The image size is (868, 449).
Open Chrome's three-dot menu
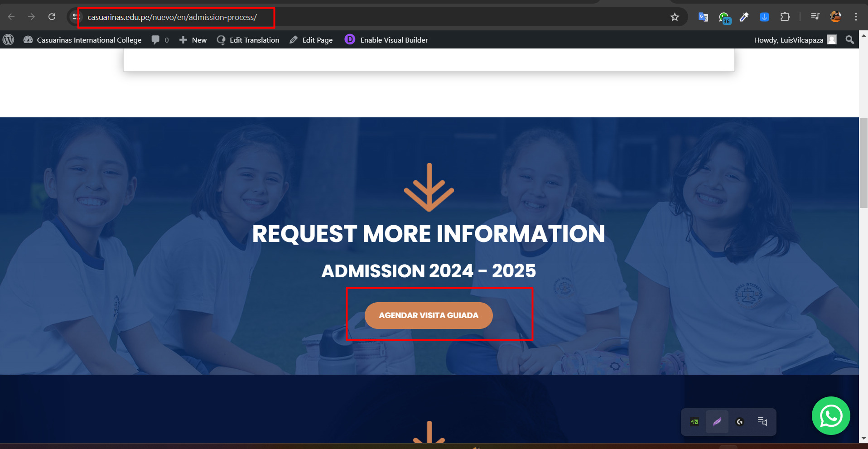click(x=856, y=17)
